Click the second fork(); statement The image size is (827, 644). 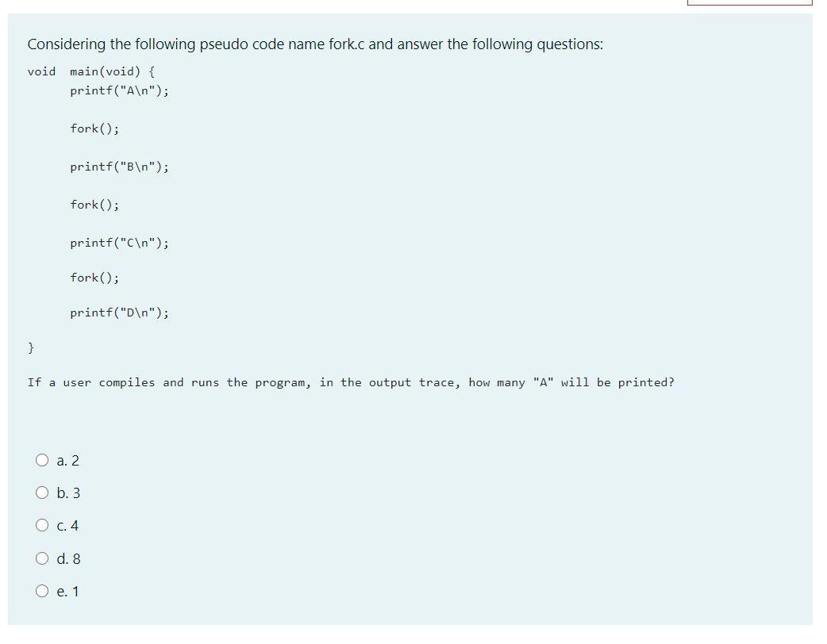coord(93,205)
